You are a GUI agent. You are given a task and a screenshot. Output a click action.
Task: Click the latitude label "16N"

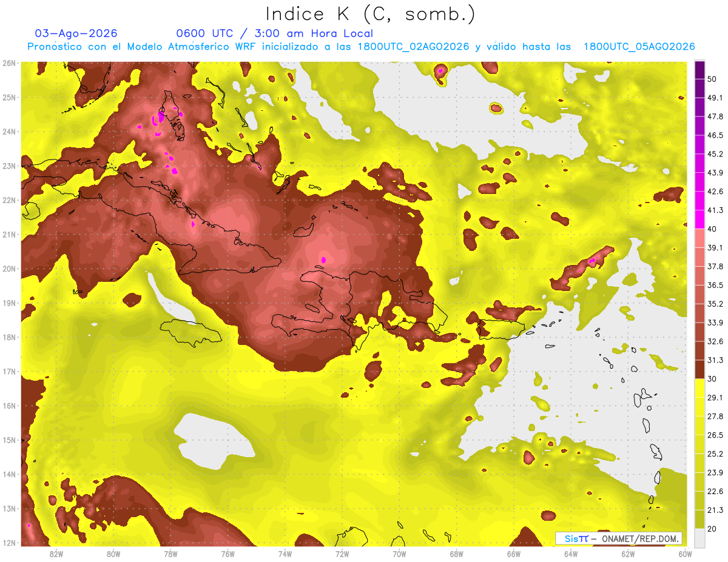click(9, 406)
